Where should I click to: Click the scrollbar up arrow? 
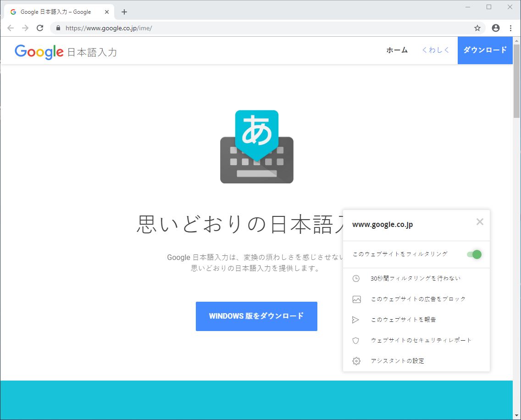tap(517, 40)
